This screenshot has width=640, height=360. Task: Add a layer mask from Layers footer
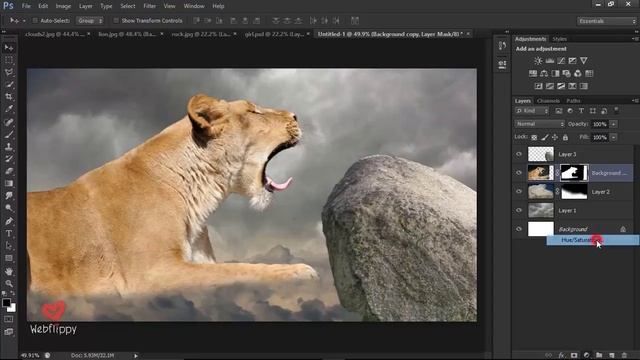574,355
